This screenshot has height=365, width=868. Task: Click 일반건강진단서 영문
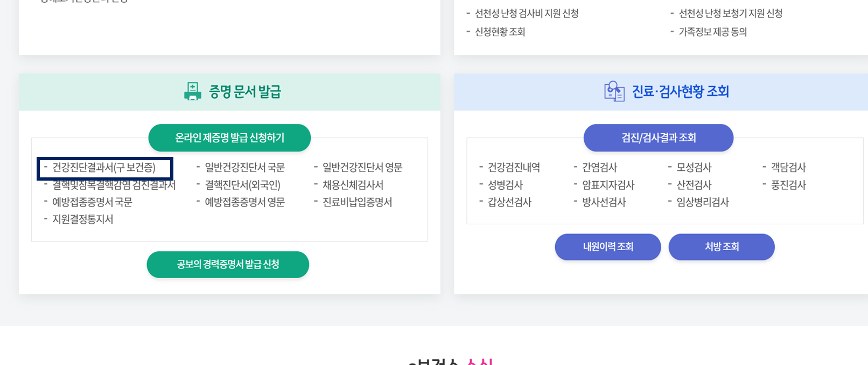(x=362, y=167)
